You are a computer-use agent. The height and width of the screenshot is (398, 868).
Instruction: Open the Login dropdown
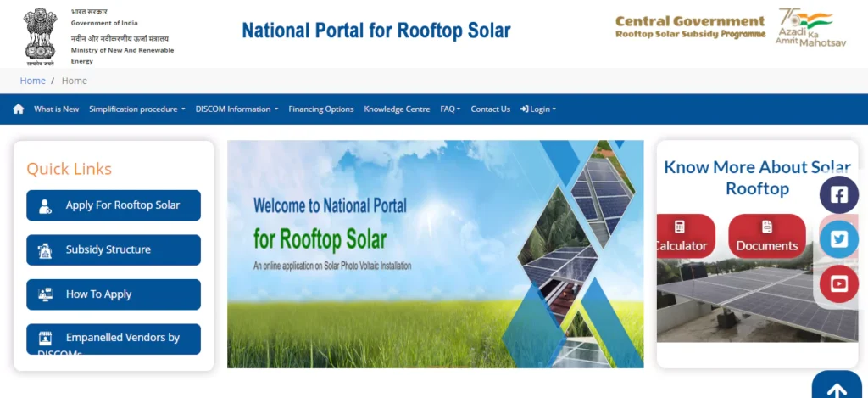click(538, 109)
